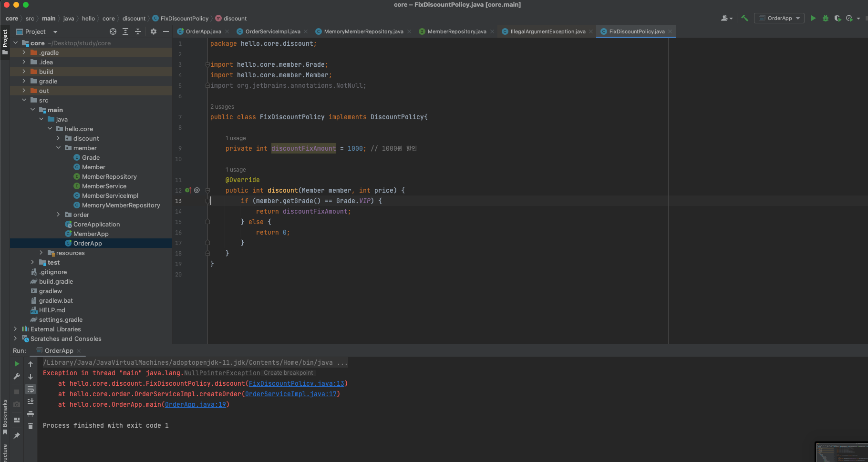This screenshot has width=868, height=462.
Task: Switch to MemoryMemberRepository.java tab
Action: click(x=363, y=31)
